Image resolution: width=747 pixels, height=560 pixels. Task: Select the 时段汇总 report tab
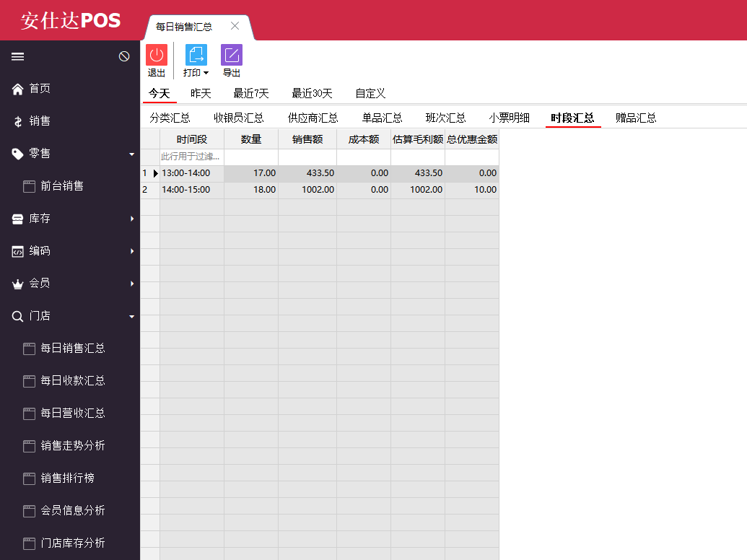click(572, 118)
